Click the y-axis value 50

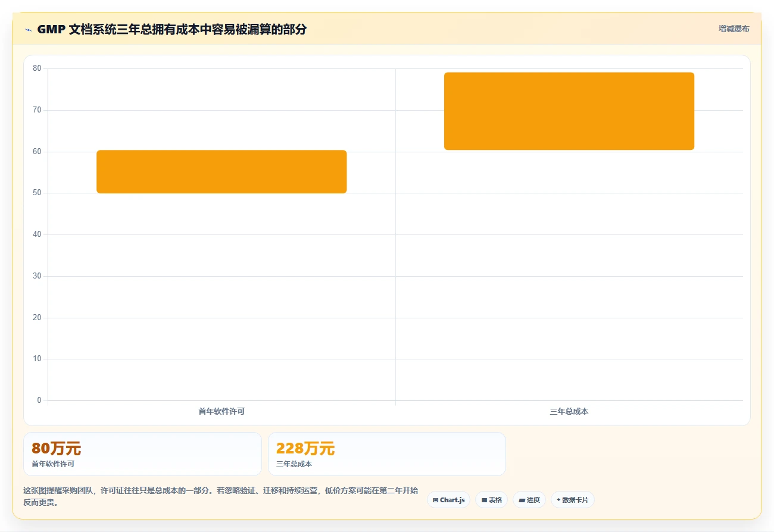[x=37, y=193]
